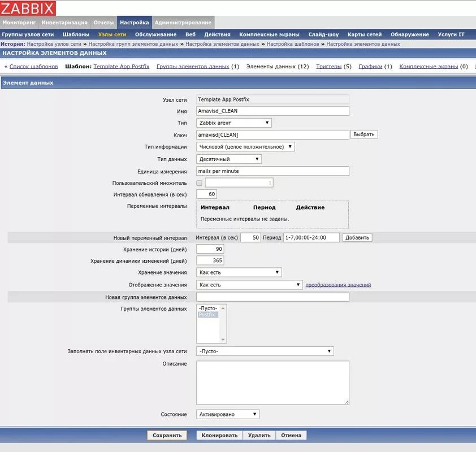
Task: Open the Веб submenu item
Action: coord(191,34)
